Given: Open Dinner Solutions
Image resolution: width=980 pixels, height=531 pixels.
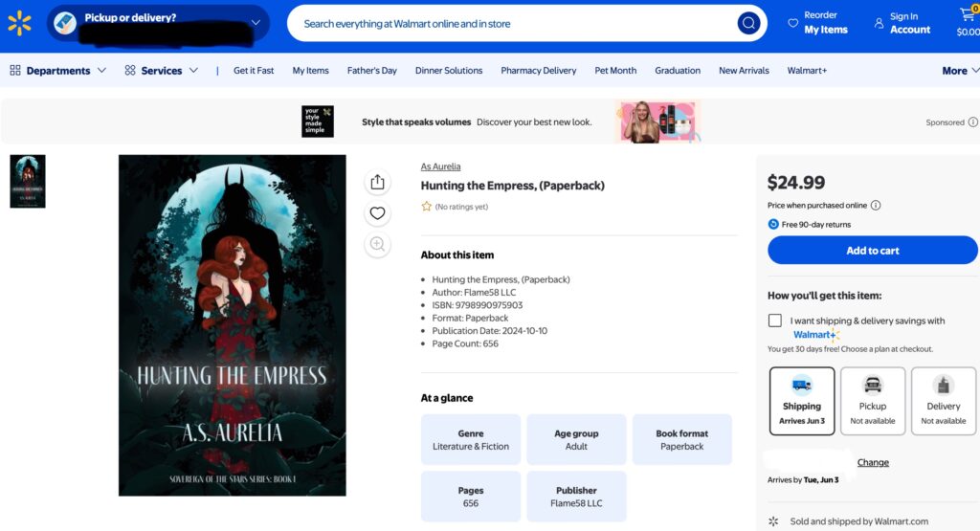Looking at the screenshot, I should (x=449, y=71).
